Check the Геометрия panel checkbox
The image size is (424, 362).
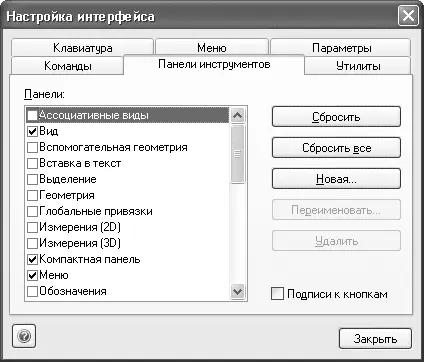32,195
